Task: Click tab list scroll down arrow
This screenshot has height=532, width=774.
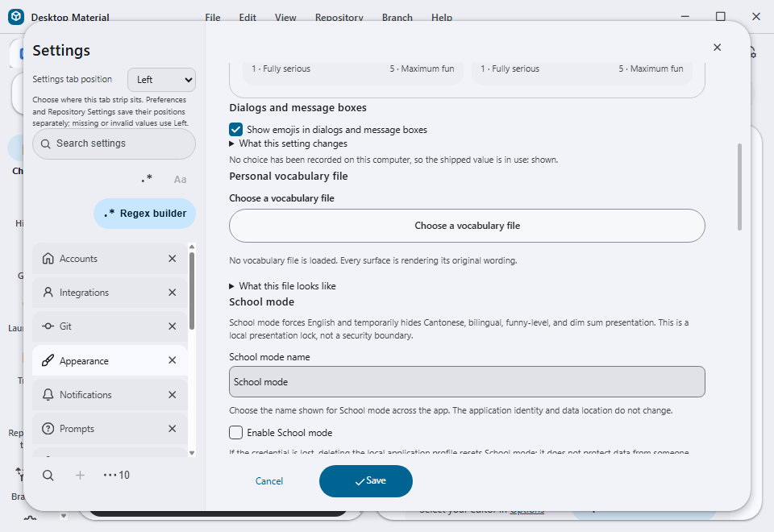Action: click(x=192, y=453)
